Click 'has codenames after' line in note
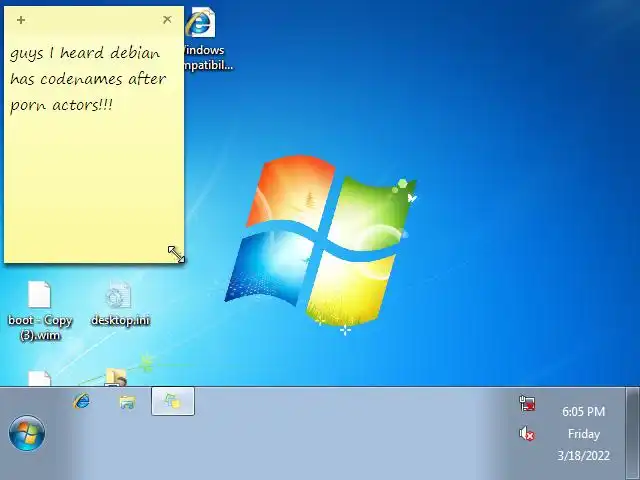Screen dimensions: 640x480 pos(88,78)
